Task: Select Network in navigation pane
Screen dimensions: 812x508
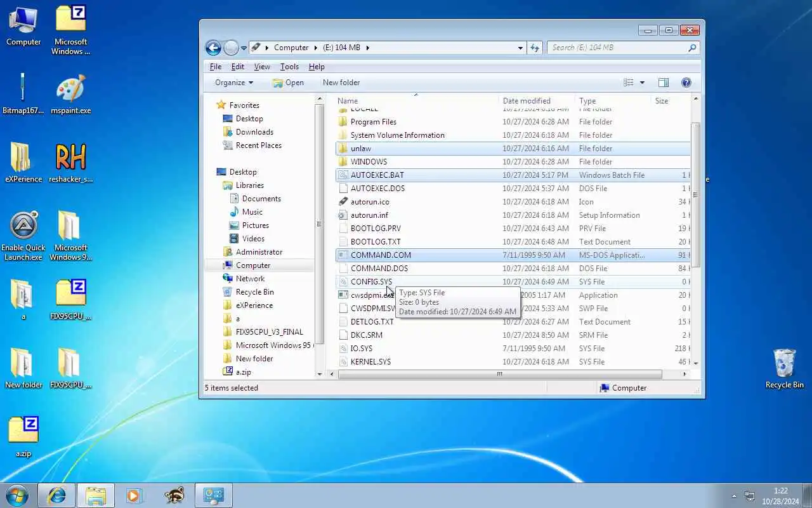Action: [250, 279]
